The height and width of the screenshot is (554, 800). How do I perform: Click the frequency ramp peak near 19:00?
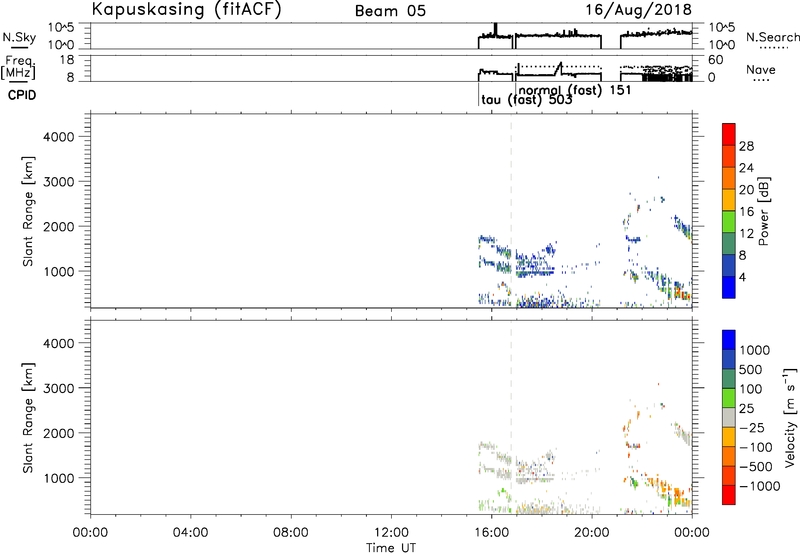click(560, 65)
